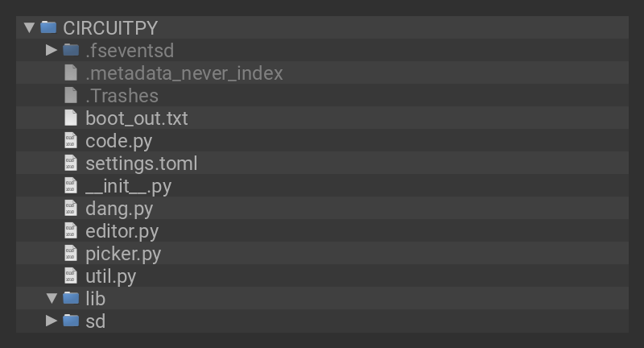Click the settings.toml file icon
The image size is (644, 348).
71,163
